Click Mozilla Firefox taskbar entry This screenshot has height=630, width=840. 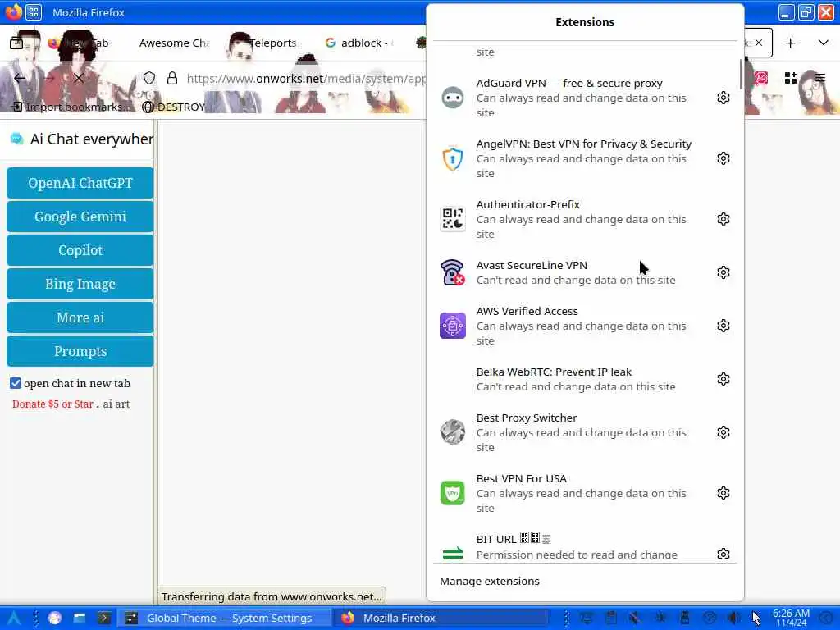click(442, 618)
